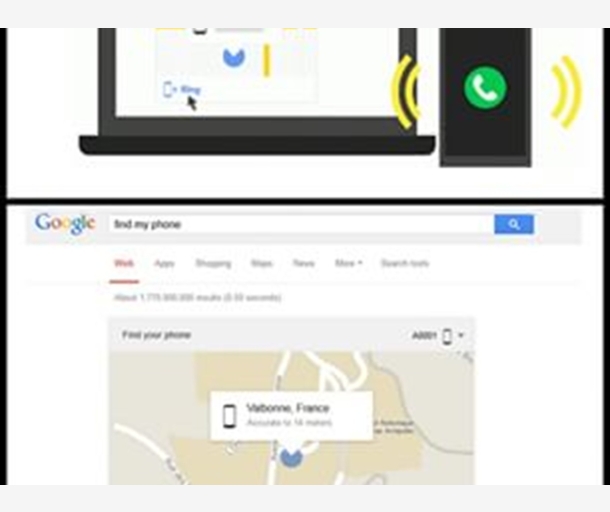Switch to the Apps tab
This screenshot has width=610, height=512.
[x=164, y=263]
